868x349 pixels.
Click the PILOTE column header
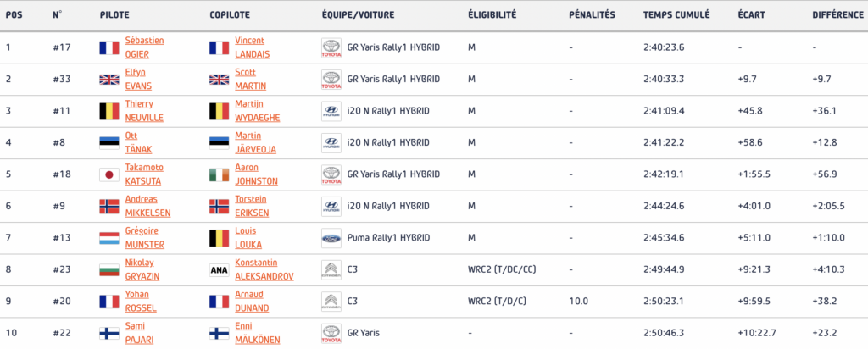pyautogui.click(x=114, y=15)
